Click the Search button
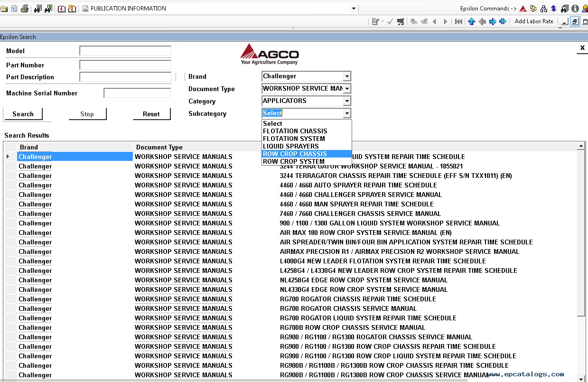Image resolution: width=588 pixels, height=382 pixels. pyautogui.click(x=23, y=114)
